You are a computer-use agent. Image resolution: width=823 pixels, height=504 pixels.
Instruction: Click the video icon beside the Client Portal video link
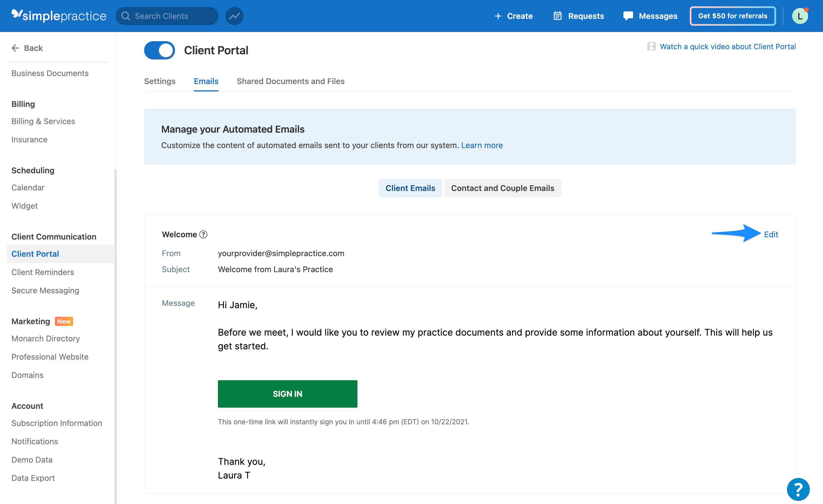(x=651, y=46)
